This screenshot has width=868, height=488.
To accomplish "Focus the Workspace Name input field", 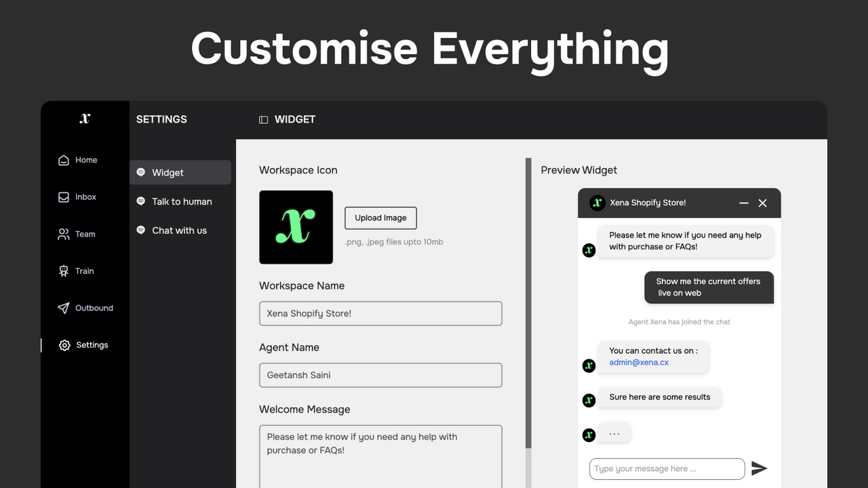I will [380, 314].
